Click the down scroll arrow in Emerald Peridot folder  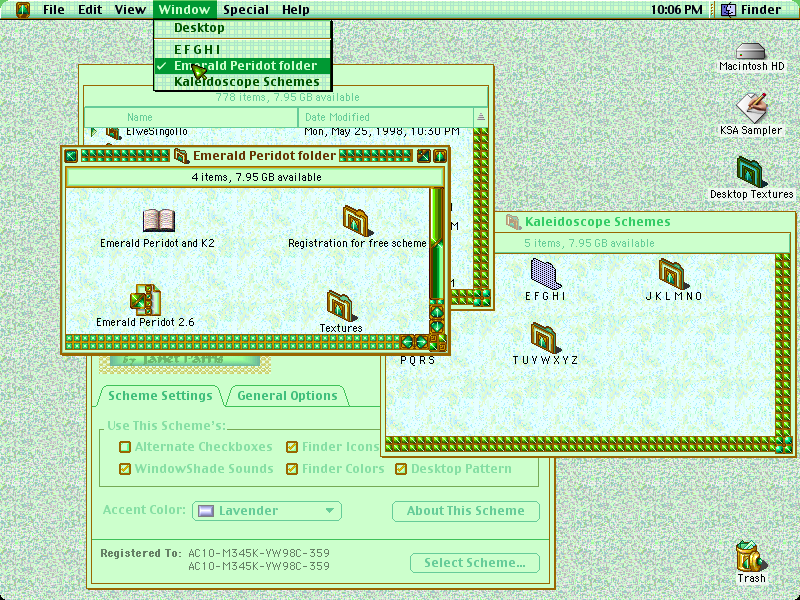(x=437, y=325)
